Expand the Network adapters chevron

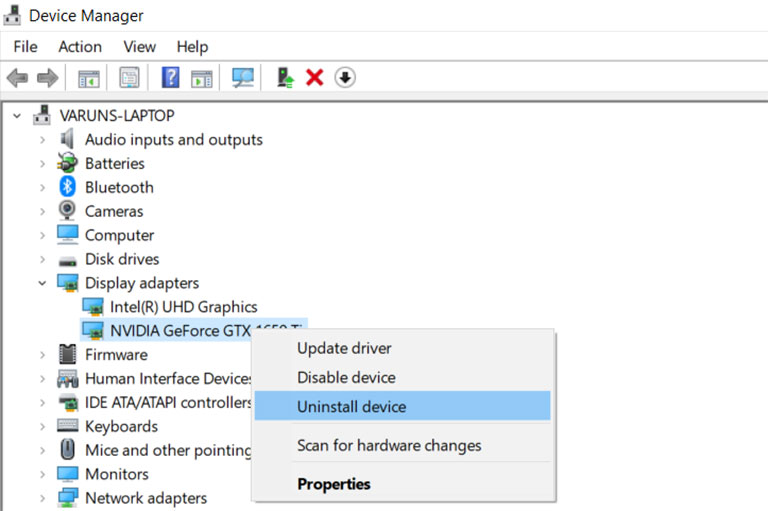tap(43, 499)
